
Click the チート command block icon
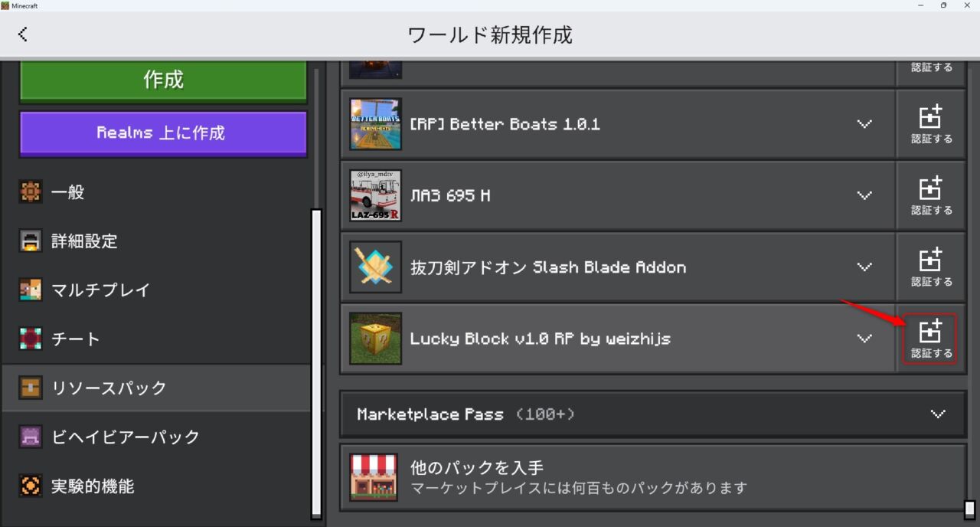[31, 339]
